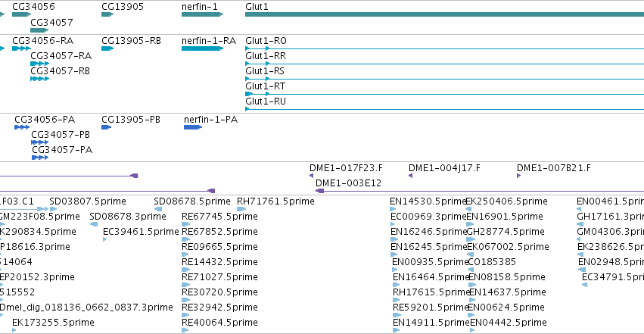Choose EST EN14530.5prime

[428, 201]
